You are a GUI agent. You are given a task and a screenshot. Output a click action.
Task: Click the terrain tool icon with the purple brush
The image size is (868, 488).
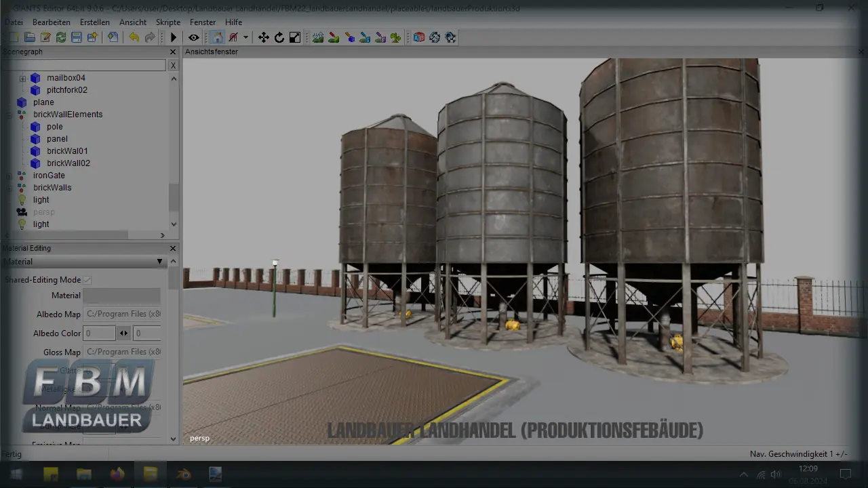[380, 37]
